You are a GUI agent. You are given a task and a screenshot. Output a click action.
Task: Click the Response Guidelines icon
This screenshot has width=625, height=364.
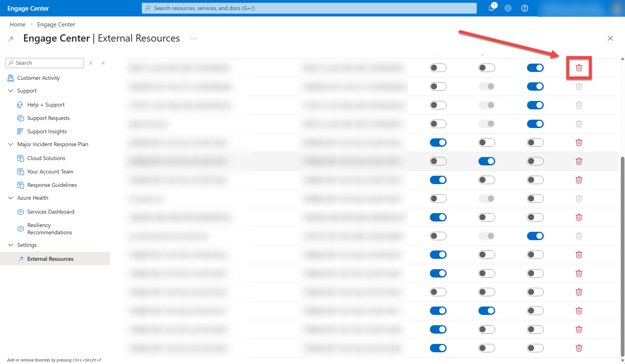tap(20, 185)
